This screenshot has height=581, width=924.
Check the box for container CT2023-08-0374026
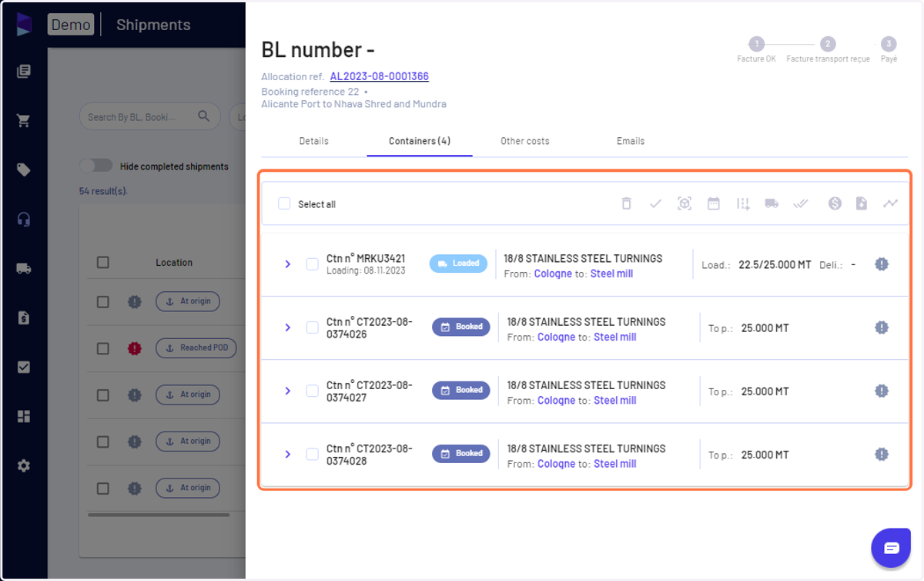(313, 327)
